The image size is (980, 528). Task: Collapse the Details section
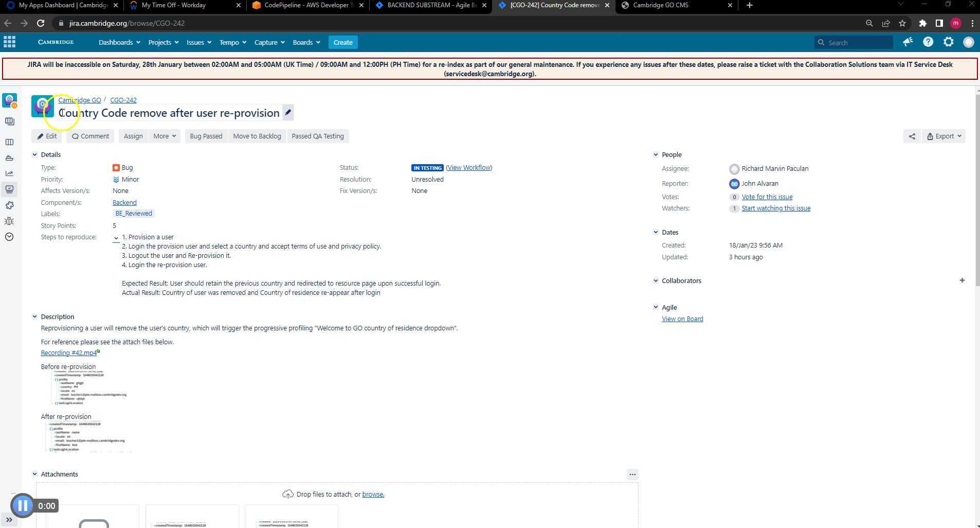[x=35, y=154]
